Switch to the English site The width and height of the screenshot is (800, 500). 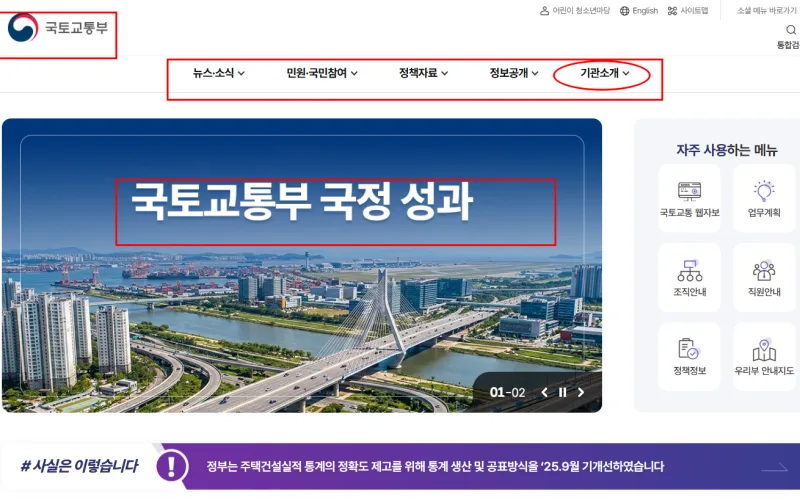point(645,11)
